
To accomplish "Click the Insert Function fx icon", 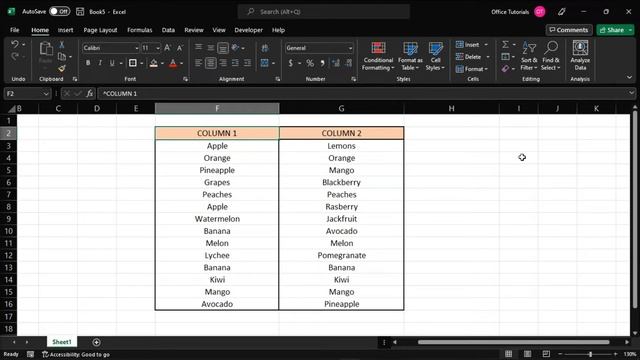I will 89,94.
